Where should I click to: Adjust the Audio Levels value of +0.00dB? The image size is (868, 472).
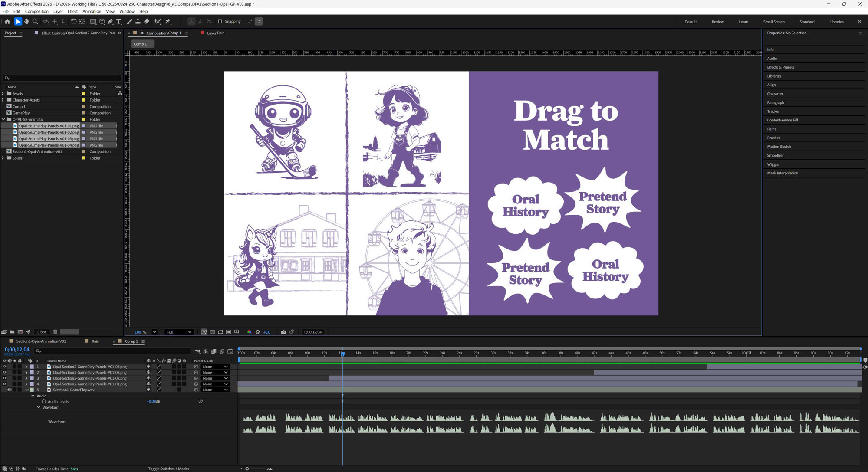(x=152, y=401)
